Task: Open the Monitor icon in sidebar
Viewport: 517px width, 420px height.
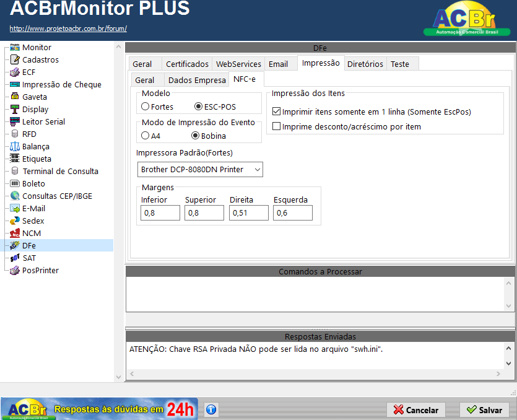Action: (15, 47)
